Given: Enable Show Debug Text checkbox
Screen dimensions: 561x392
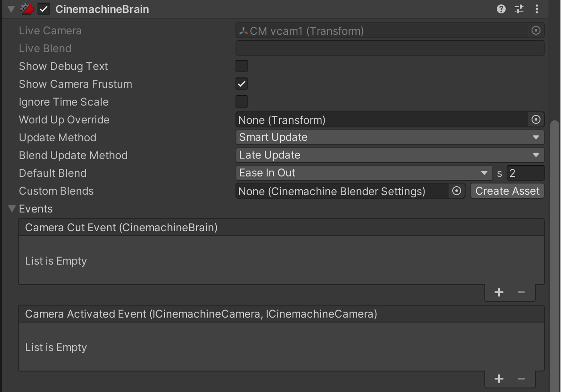Looking at the screenshot, I should click(242, 66).
